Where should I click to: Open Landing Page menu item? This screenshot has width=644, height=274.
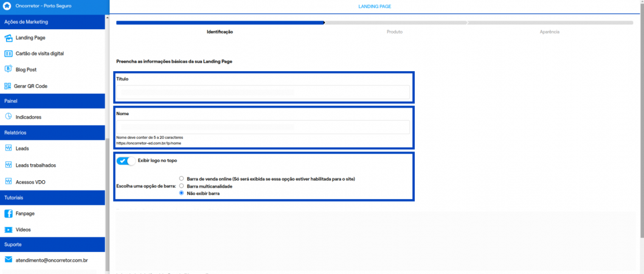(x=30, y=38)
